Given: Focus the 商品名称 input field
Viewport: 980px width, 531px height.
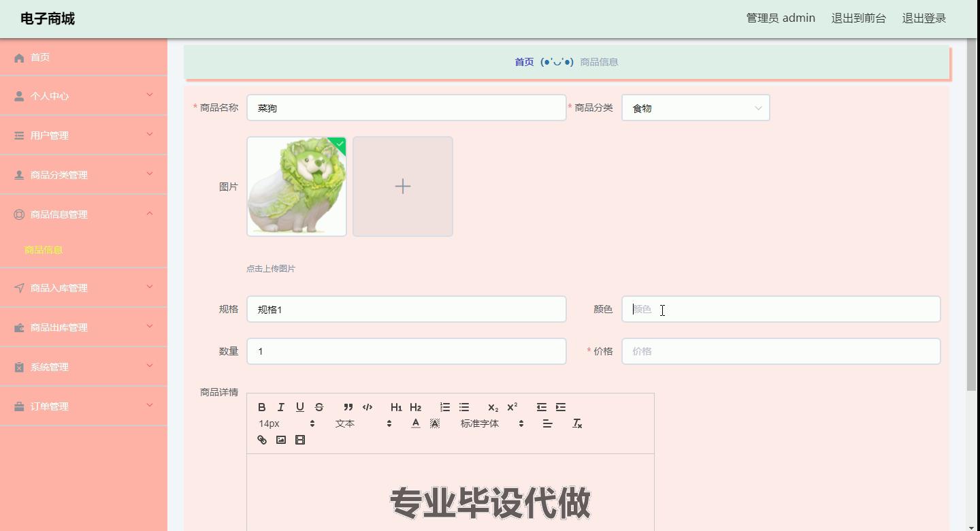Looking at the screenshot, I should click(x=406, y=108).
